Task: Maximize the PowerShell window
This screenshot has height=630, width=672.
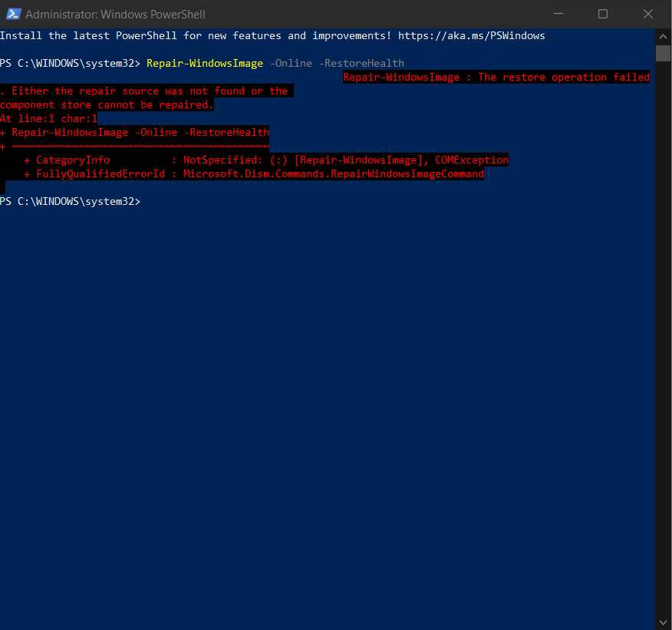Action: pyautogui.click(x=602, y=14)
